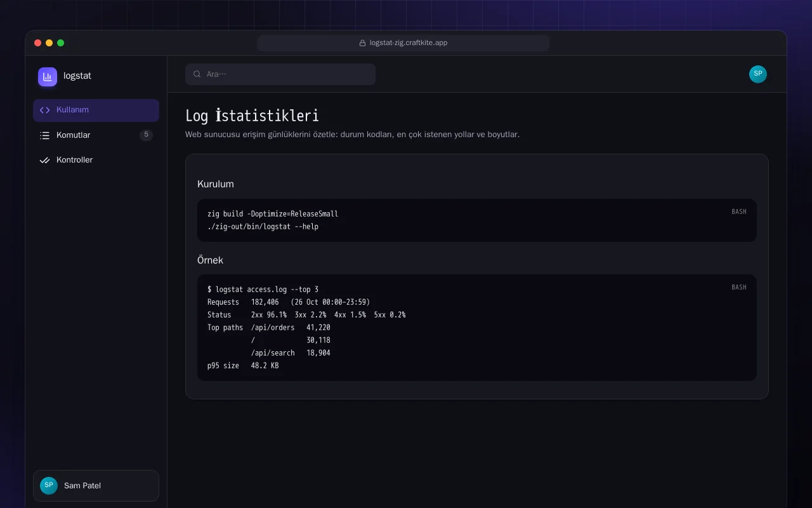
Task: Click the logstat-zig.craftkite.app address bar
Action: click(403, 43)
